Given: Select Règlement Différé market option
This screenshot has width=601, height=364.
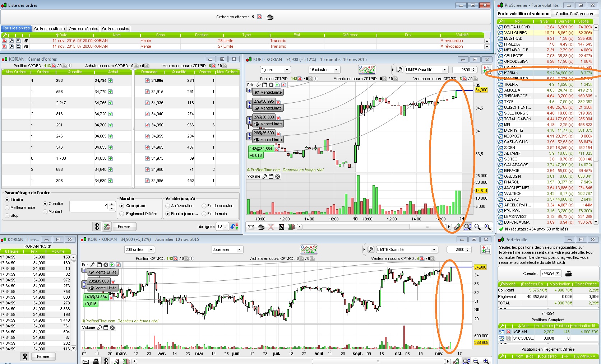Looking at the screenshot, I should [138, 214].
